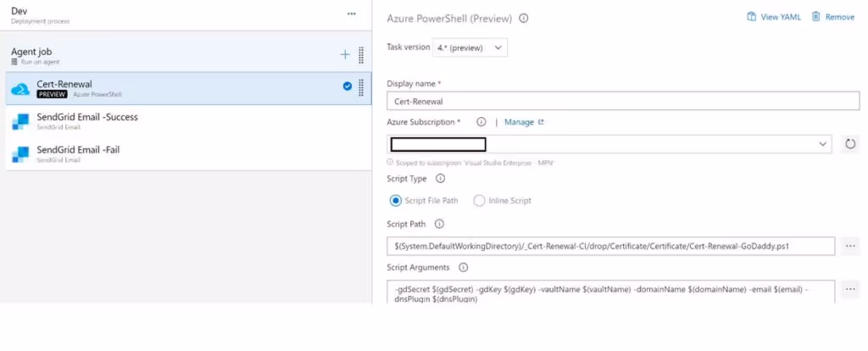
Task: Click the PREVIEW badge under Cert-Renewal
Action: coord(52,95)
